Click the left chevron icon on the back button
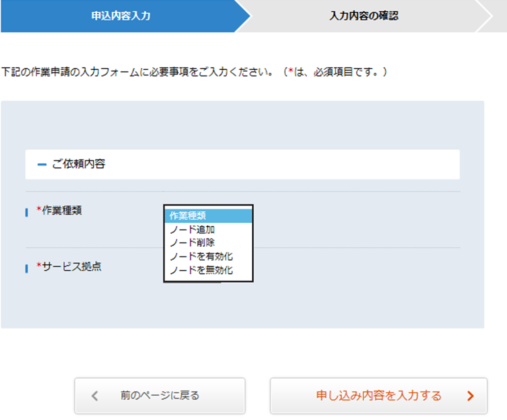 point(95,396)
